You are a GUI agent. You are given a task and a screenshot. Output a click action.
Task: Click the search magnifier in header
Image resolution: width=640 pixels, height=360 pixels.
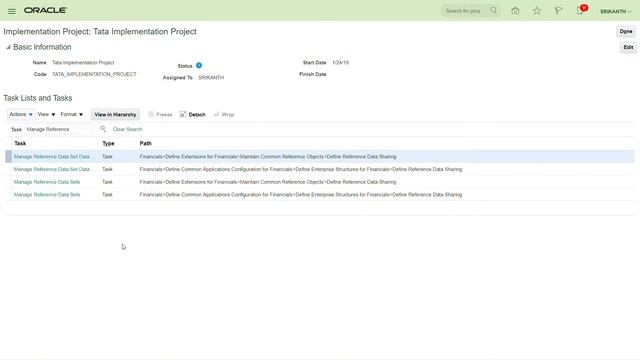pyautogui.click(x=493, y=11)
